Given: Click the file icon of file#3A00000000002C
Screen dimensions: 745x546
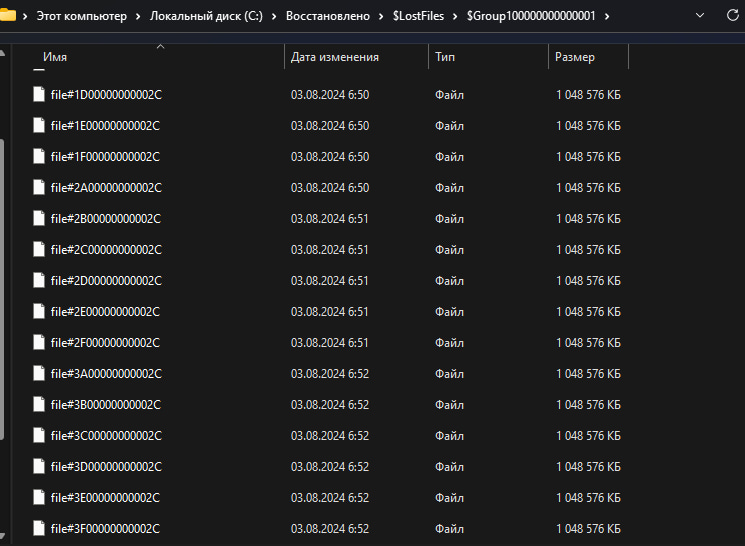Looking at the screenshot, I should [x=39, y=374].
